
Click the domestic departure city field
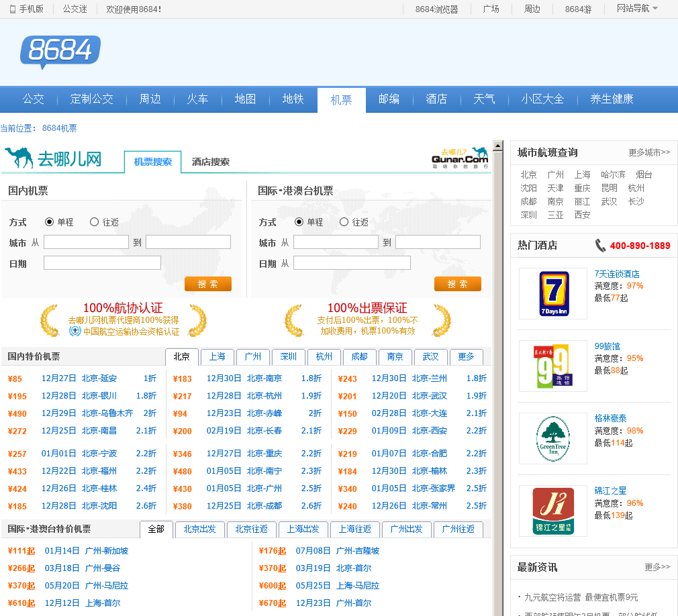click(x=86, y=242)
